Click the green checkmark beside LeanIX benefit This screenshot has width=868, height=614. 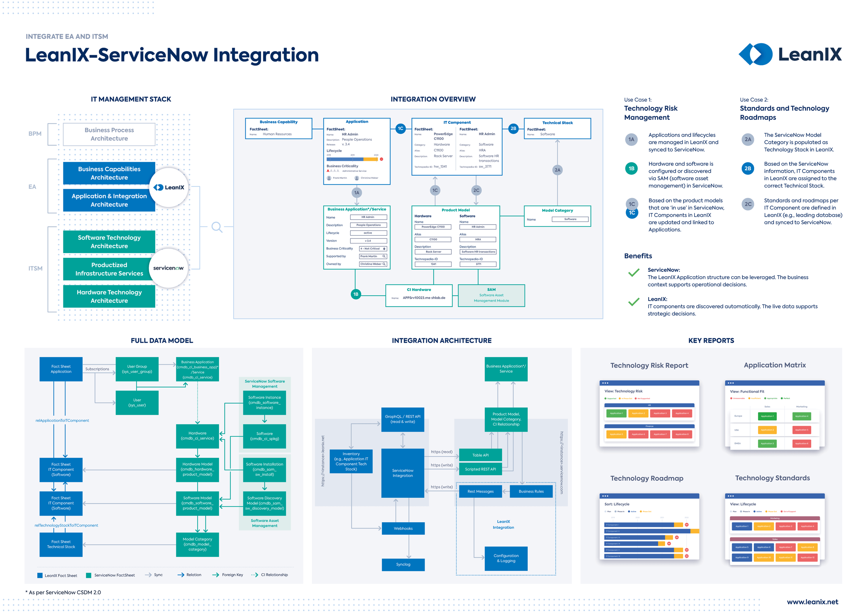pyautogui.click(x=634, y=302)
